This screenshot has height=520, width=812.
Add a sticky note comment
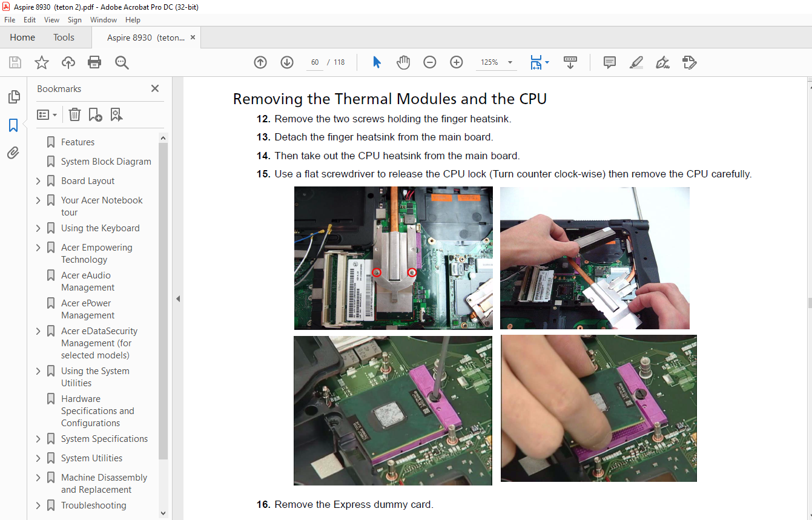coord(610,62)
